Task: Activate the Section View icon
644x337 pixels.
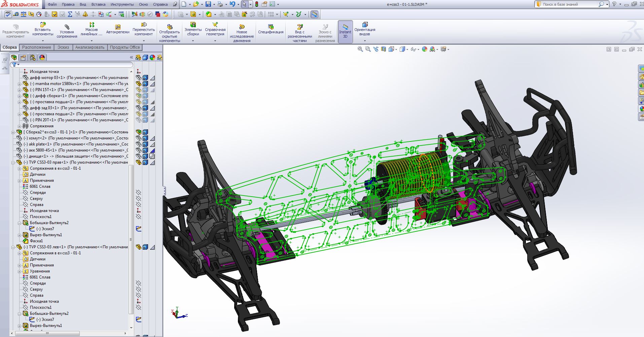Action: [x=384, y=49]
